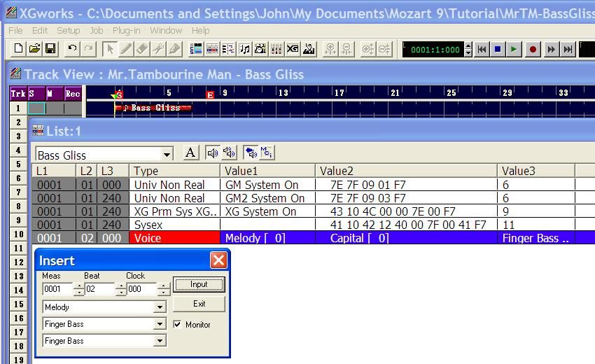
Task: Open the Job menu
Action: point(97,30)
